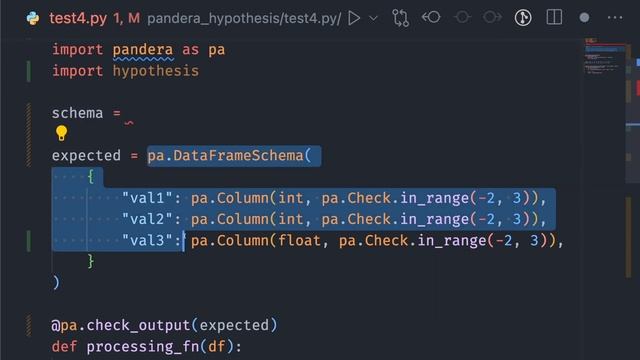This screenshot has width=640, height=360.
Task: Click the green gutter change marker beside val3 line
Action: pyautogui.click(x=29, y=240)
